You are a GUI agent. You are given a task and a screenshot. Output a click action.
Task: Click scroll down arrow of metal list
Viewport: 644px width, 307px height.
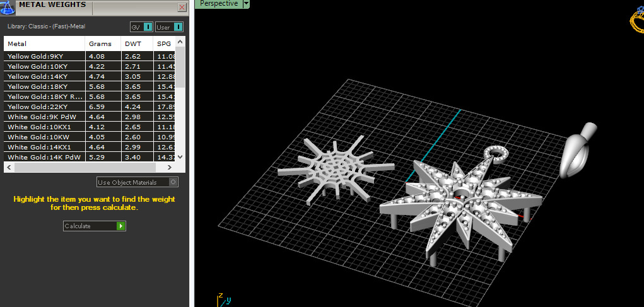[x=180, y=157]
